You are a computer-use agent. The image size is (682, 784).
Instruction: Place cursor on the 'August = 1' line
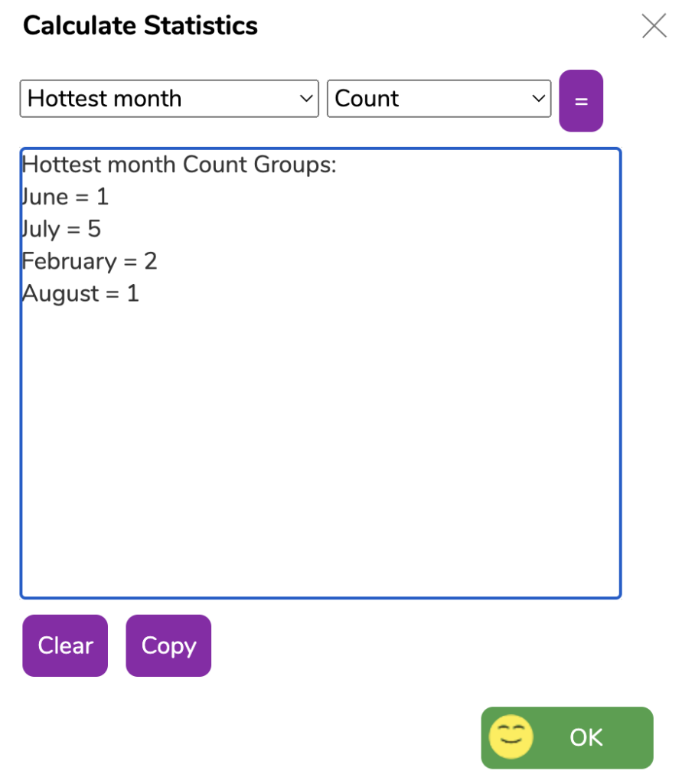click(x=80, y=293)
